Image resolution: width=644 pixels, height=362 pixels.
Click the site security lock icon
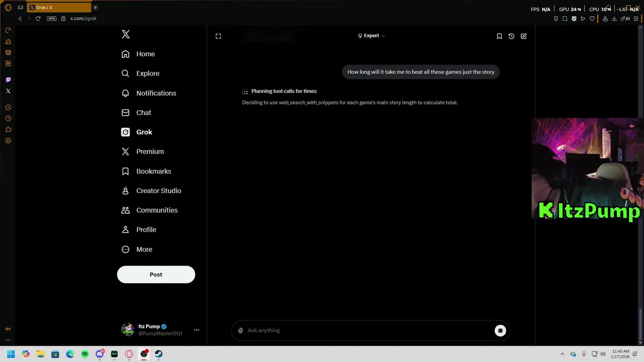click(x=63, y=19)
